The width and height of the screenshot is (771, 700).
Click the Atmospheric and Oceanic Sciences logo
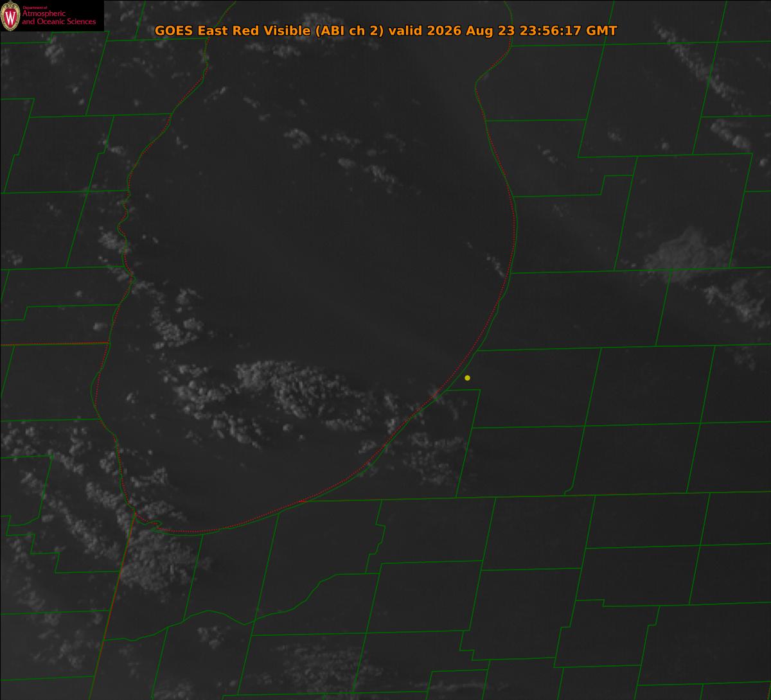51,16
